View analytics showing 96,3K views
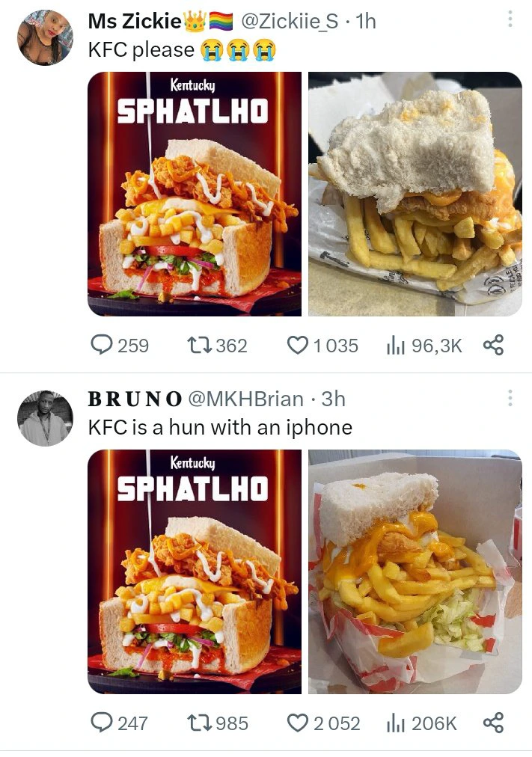The width and height of the screenshot is (532, 757). (x=424, y=346)
